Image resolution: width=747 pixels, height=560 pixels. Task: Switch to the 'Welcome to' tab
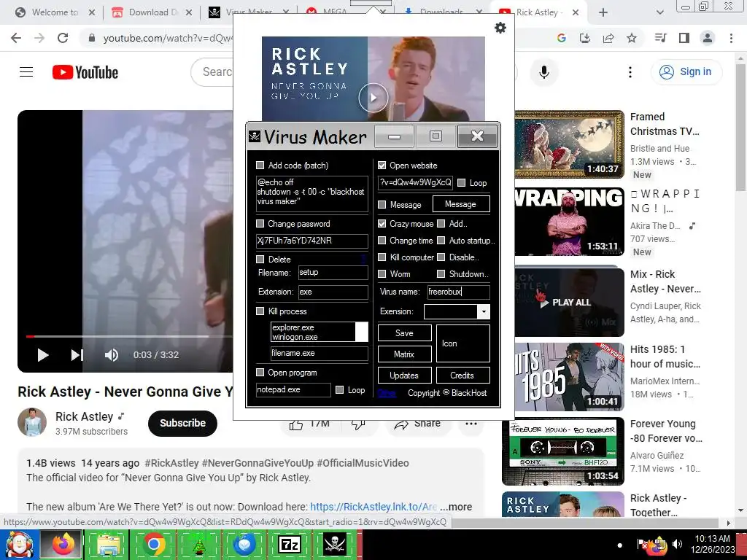pyautogui.click(x=54, y=12)
